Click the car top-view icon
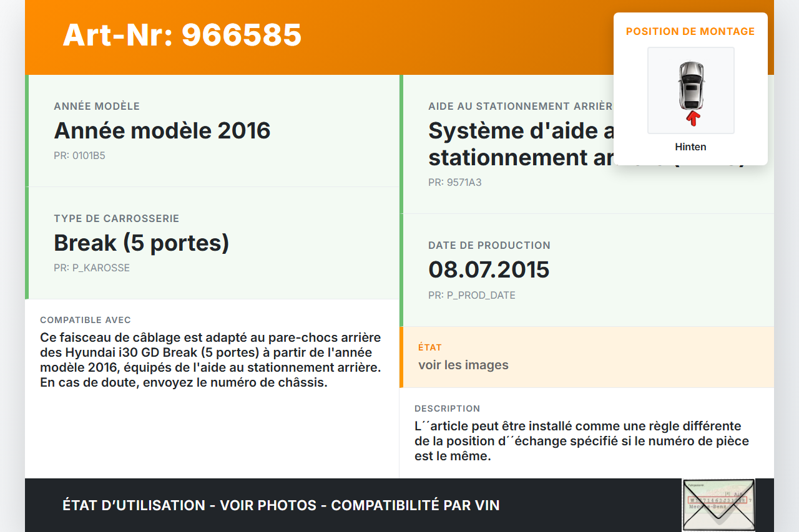The image size is (799, 532). 690,84
